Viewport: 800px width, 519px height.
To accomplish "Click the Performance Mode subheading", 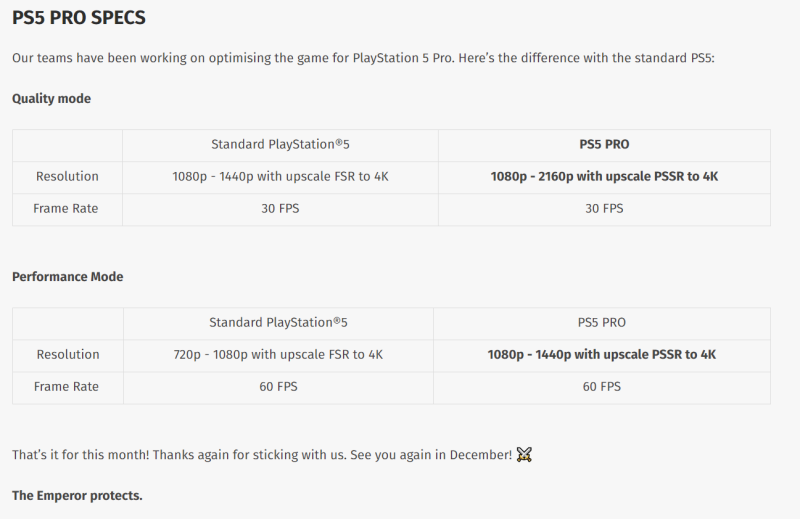I will click(67, 276).
